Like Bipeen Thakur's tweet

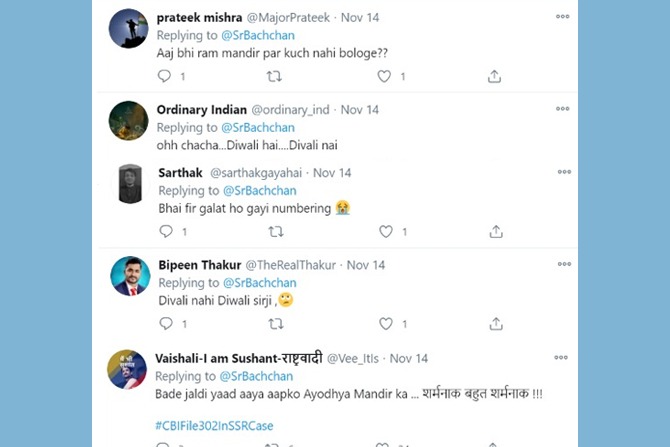(386, 324)
